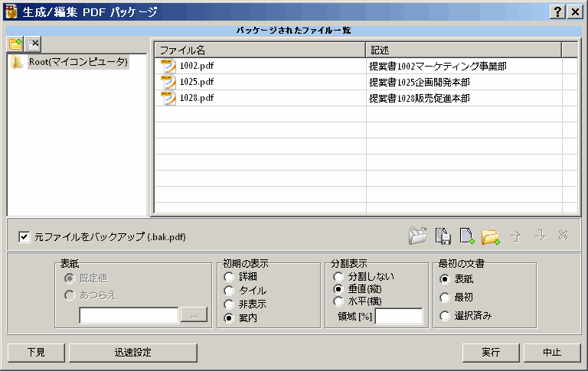Viewport: 588px width, 371px height.
Task: Click the 下見 preview button
Action: point(37,353)
